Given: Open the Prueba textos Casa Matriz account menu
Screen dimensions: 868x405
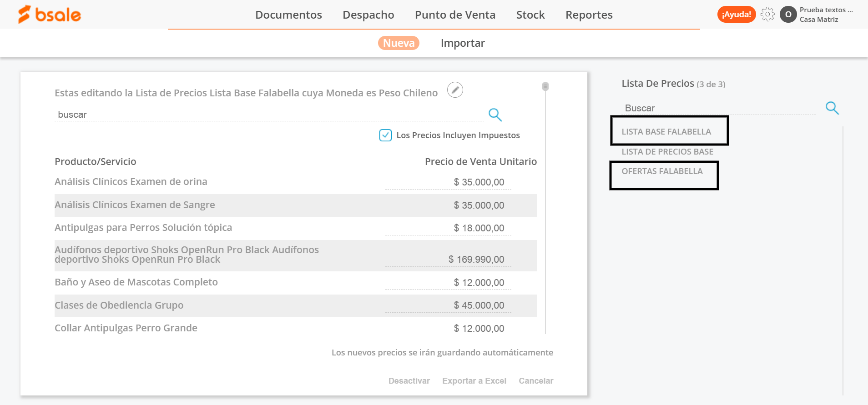Looking at the screenshot, I should (x=826, y=15).
